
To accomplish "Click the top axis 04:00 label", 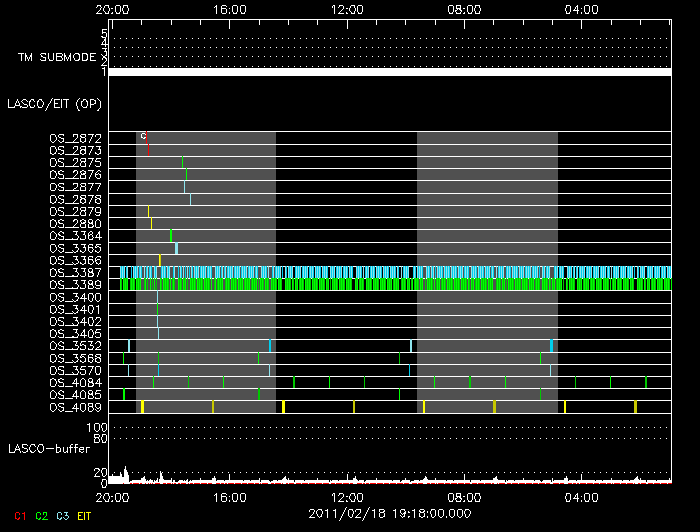I will (x=581, y=9).
